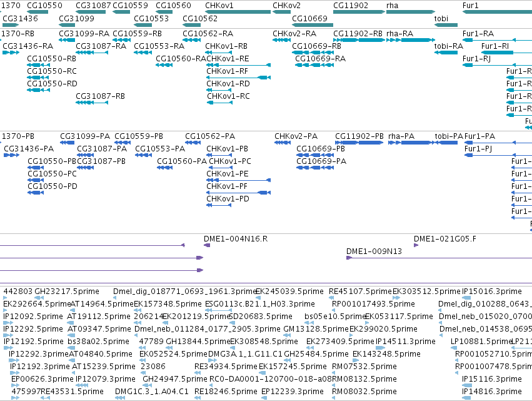Select protein Fur1-PJ
532x401 pixels.
(478, 149)
